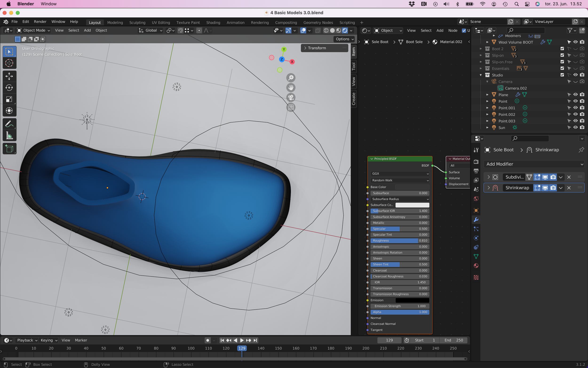Switch to the Shading workspace tab

[213, 22]
